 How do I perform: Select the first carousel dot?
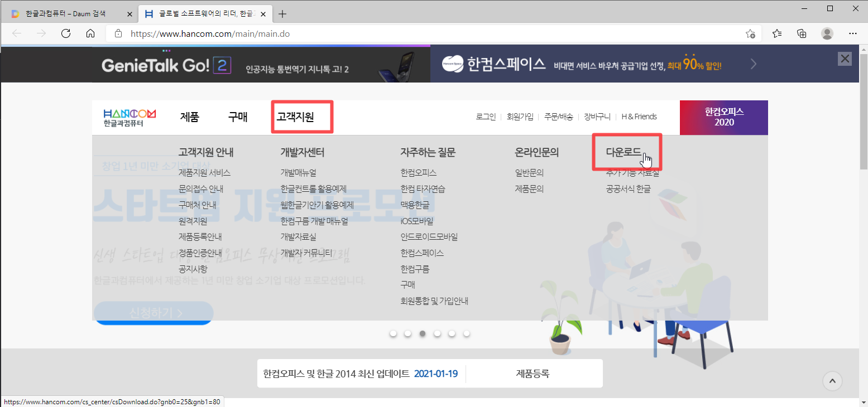(x=393, y=333)
